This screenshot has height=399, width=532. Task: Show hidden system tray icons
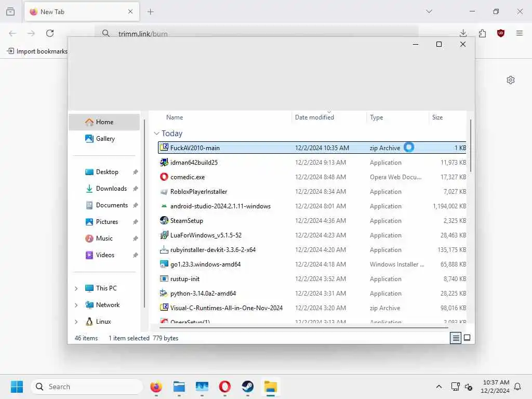pos(438,387)
